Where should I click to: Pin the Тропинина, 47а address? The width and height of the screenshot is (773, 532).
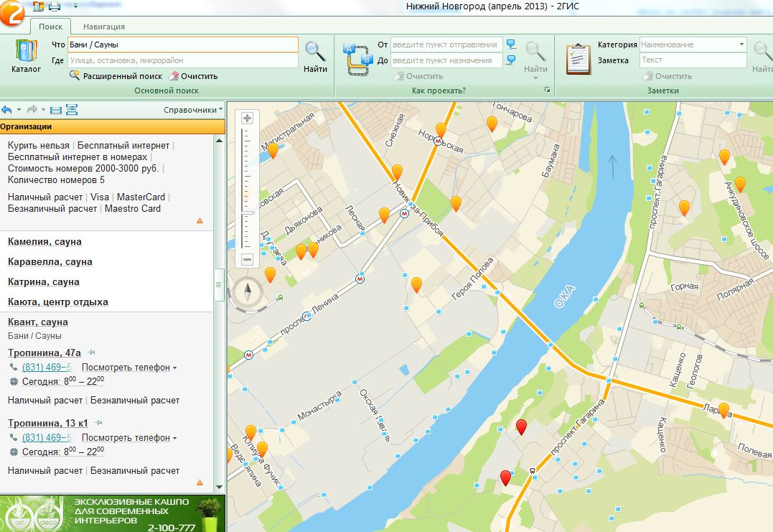point(91,353)
